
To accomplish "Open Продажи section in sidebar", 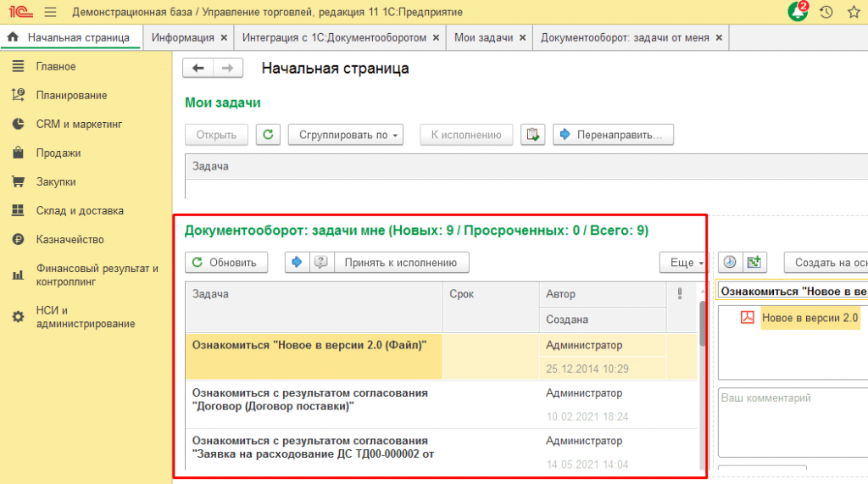I will tap(58, 153).
